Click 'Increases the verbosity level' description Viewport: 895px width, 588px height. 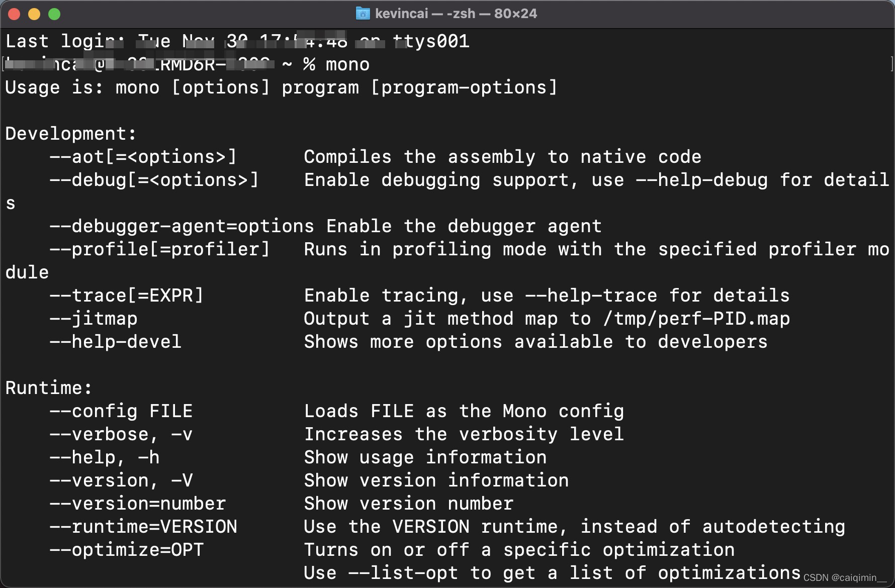click(x=464, y=435)
